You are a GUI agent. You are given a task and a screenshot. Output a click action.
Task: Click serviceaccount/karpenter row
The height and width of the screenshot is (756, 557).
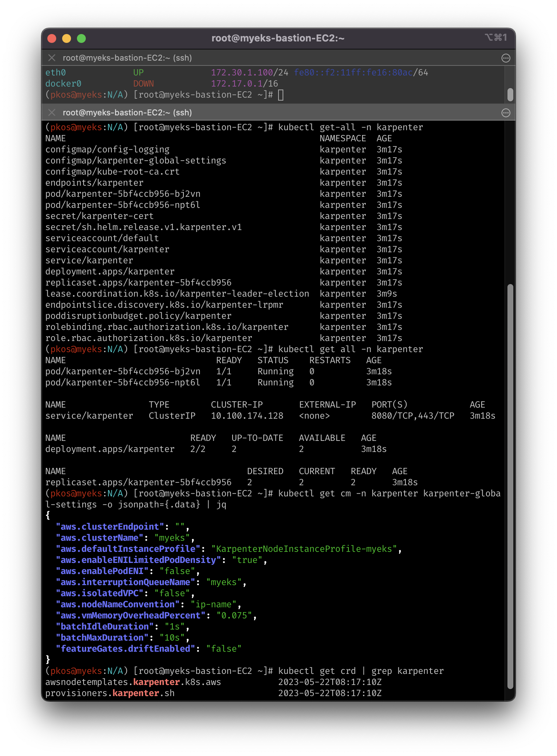(224, 249)
